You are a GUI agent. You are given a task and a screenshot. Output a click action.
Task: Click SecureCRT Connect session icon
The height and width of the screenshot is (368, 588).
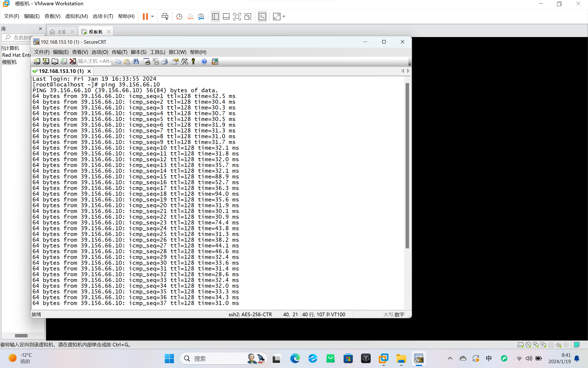[x=37, y=61]
